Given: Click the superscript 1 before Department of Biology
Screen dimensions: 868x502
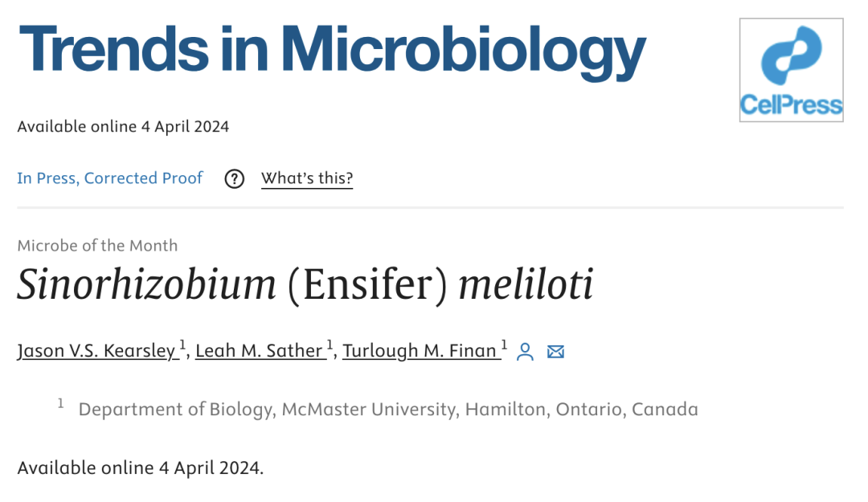Looking at the screenshot, I should point(61,404).
